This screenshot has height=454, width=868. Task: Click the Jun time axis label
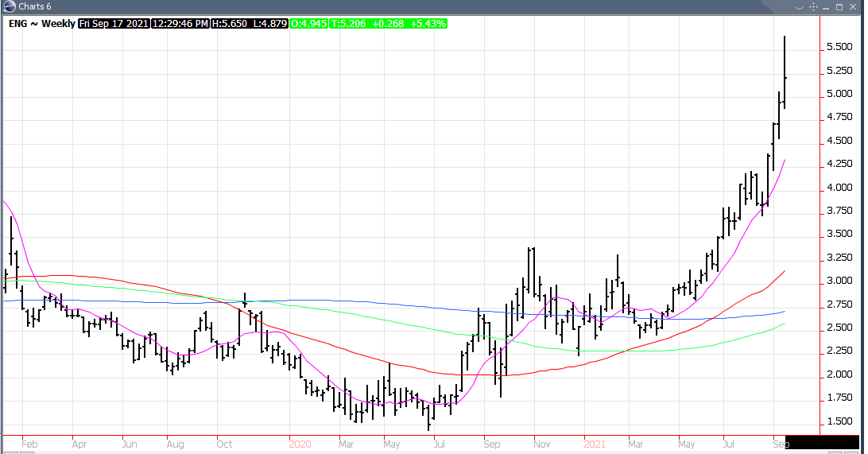(129, 444)
